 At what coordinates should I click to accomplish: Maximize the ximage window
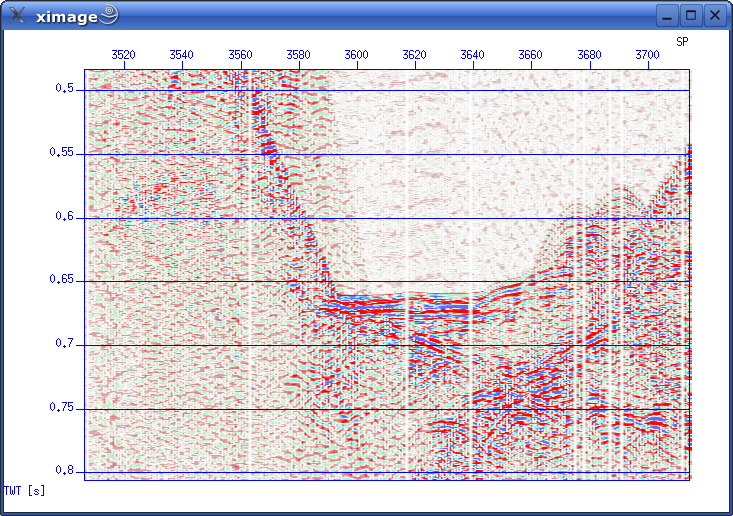tap(691, 15)
